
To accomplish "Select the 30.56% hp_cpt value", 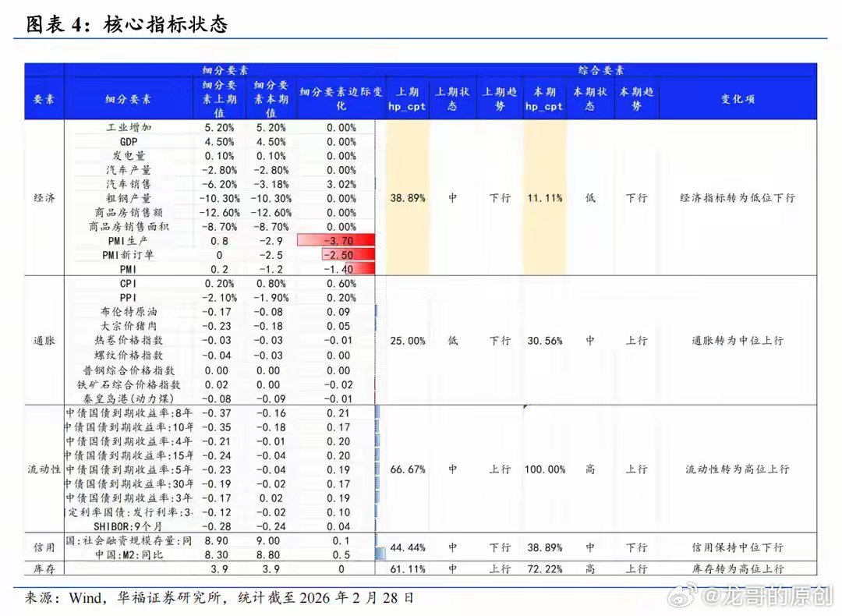I will coord(544,341).
